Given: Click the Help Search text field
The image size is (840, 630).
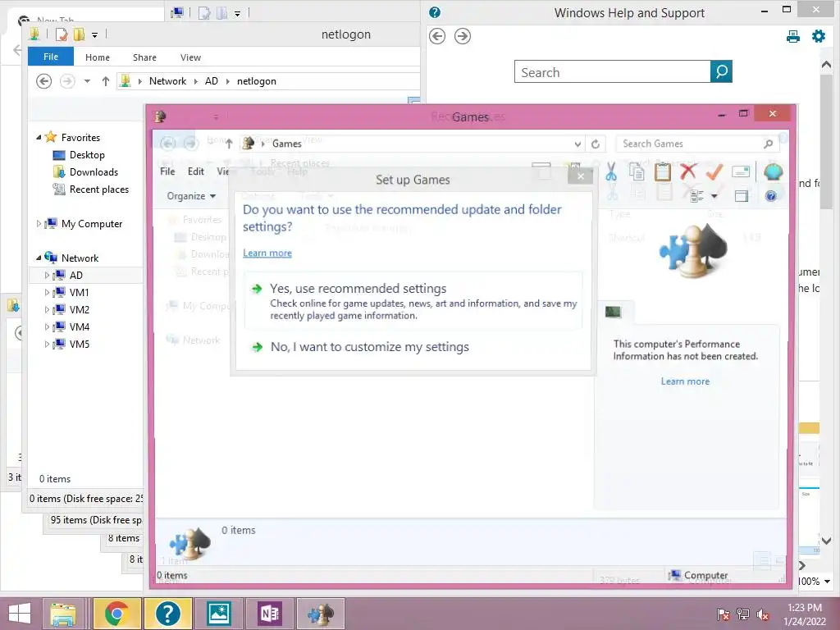Looking at the screenshot, I should click(x=612, y=72).
